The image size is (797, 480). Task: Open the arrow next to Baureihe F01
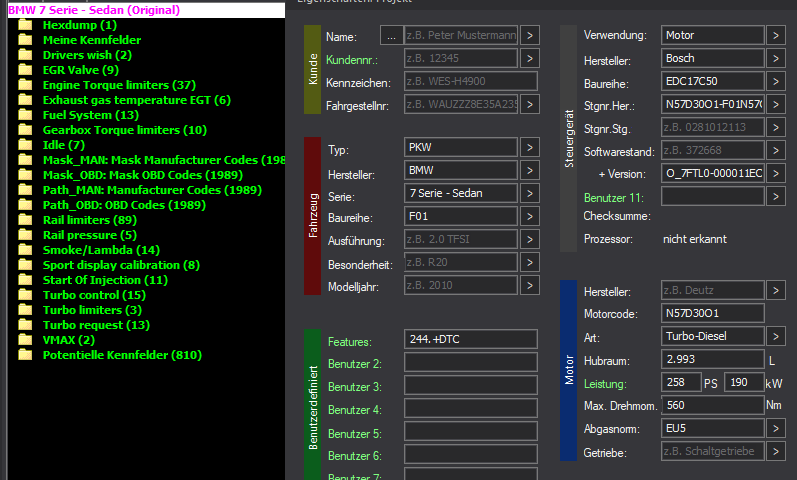pos(530,217)
